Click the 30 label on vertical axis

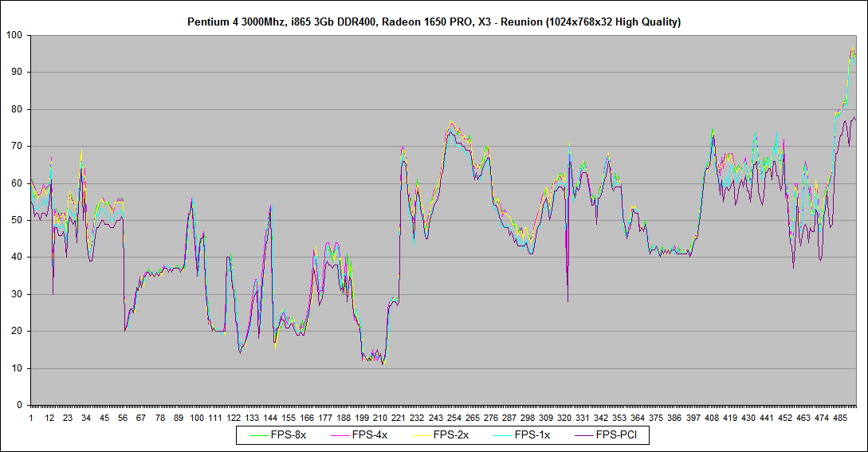17,294
